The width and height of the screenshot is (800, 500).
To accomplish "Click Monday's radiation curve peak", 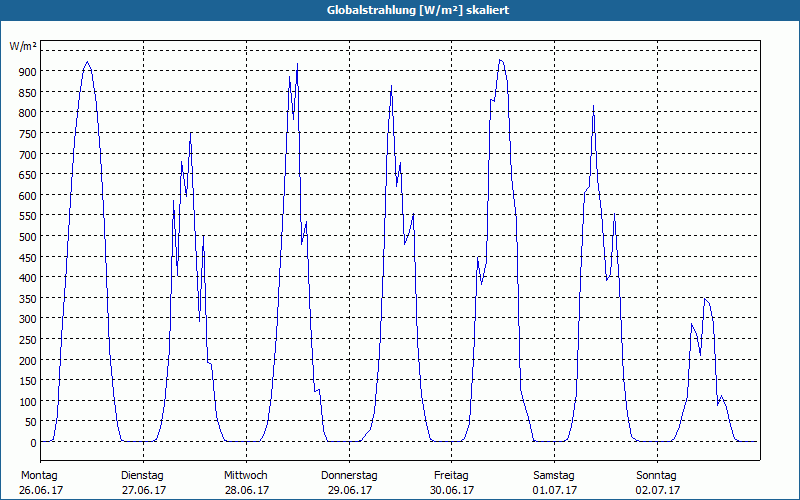I will 88,62.
